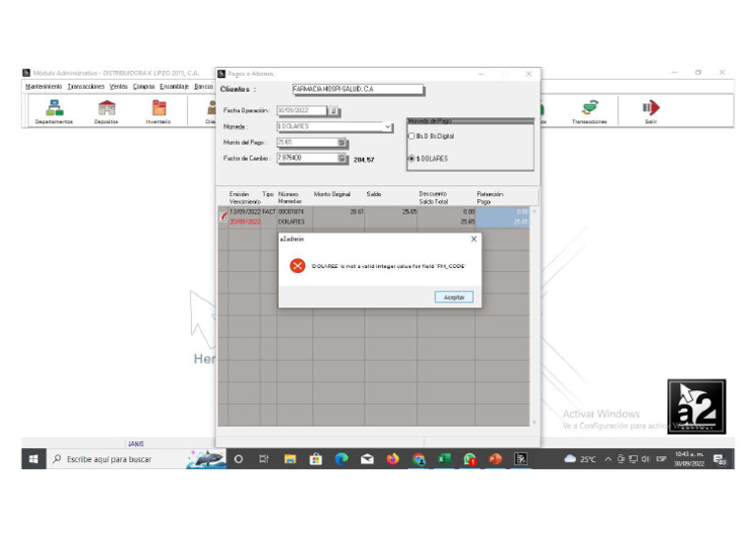Open the Ensamblaje menu
756x535 pixels.
pos(174,87)
